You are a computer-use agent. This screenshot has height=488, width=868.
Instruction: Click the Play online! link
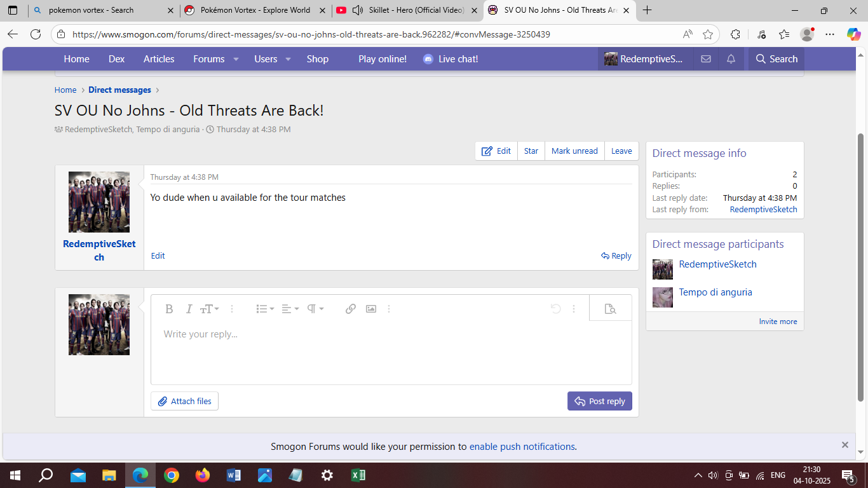tap(383, 59)
